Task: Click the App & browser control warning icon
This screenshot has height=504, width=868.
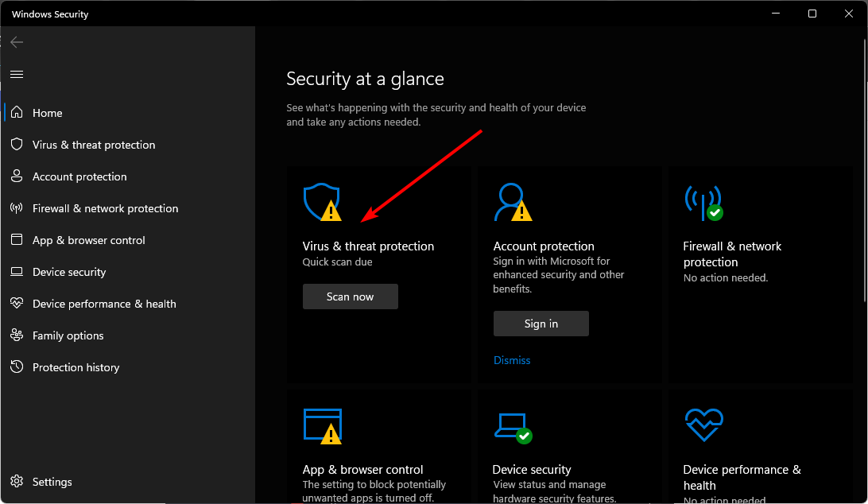Action: (322, 425)
